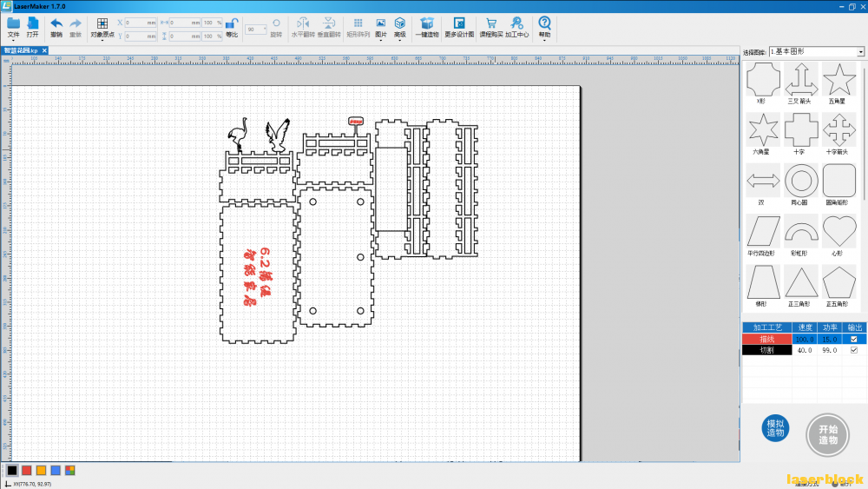Expand the 对象原点 dropdown arrow
Viewport: 868px width, 489px height.
click(x=102, y=40)
